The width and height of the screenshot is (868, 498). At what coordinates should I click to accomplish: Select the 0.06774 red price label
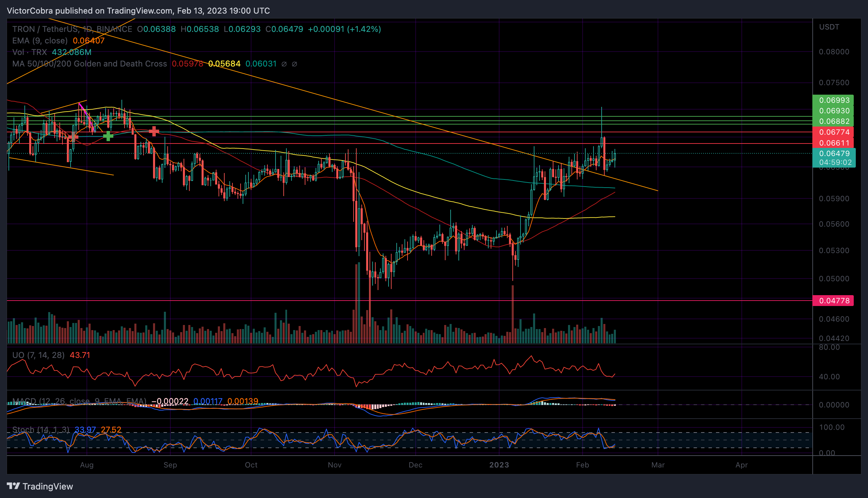coord(833,132)
